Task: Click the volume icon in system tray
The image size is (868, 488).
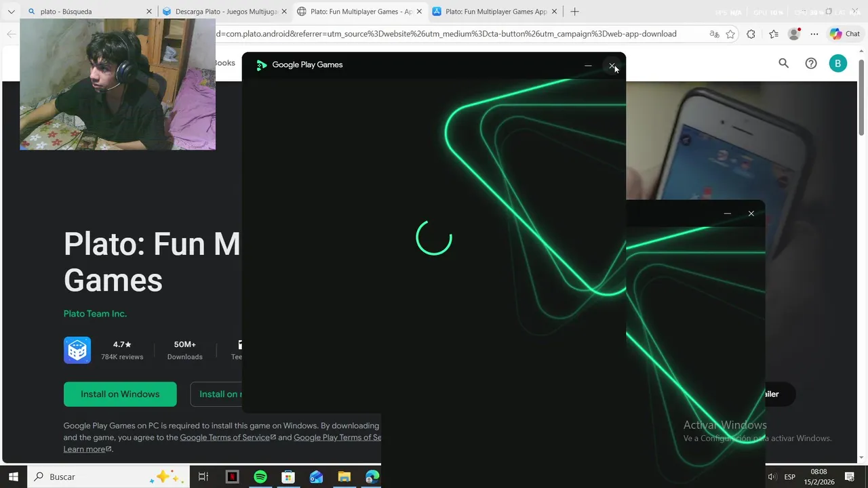Action: pyautogui.click(x=772, y=477)
